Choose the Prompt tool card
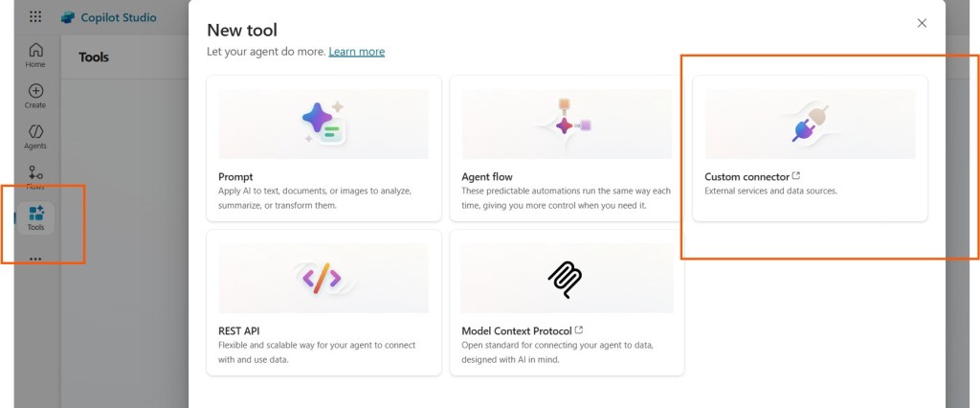Screen dimensions: 980x408 (x=323, y=148)
